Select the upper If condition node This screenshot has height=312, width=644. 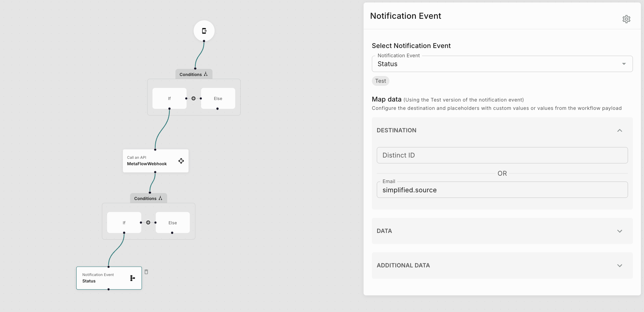pos(169,98)
